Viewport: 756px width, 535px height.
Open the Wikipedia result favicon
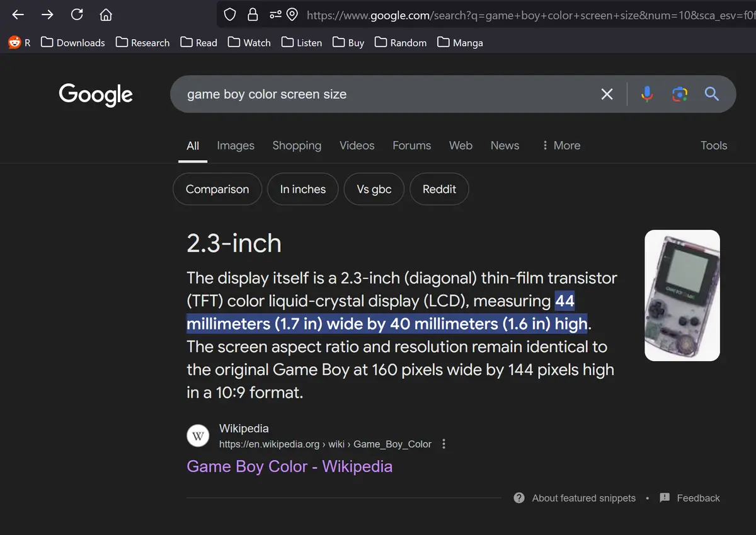coord(198,436)
